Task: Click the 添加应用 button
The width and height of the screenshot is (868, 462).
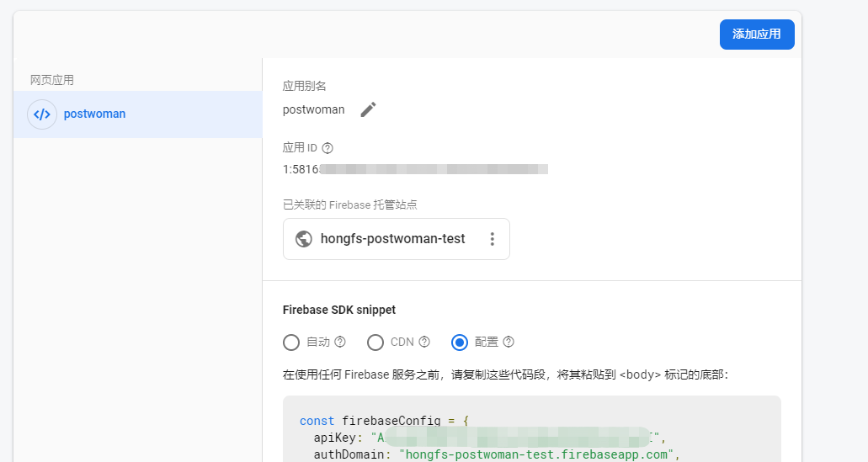Action: point(757,35)
